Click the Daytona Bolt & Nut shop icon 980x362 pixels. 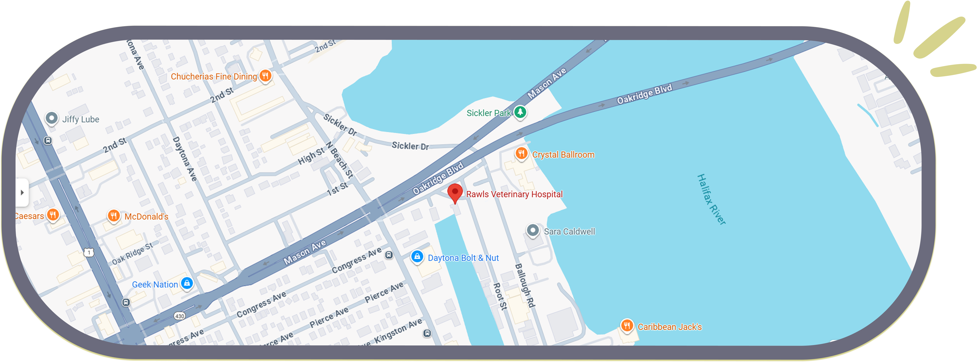(x=417, y=257)
